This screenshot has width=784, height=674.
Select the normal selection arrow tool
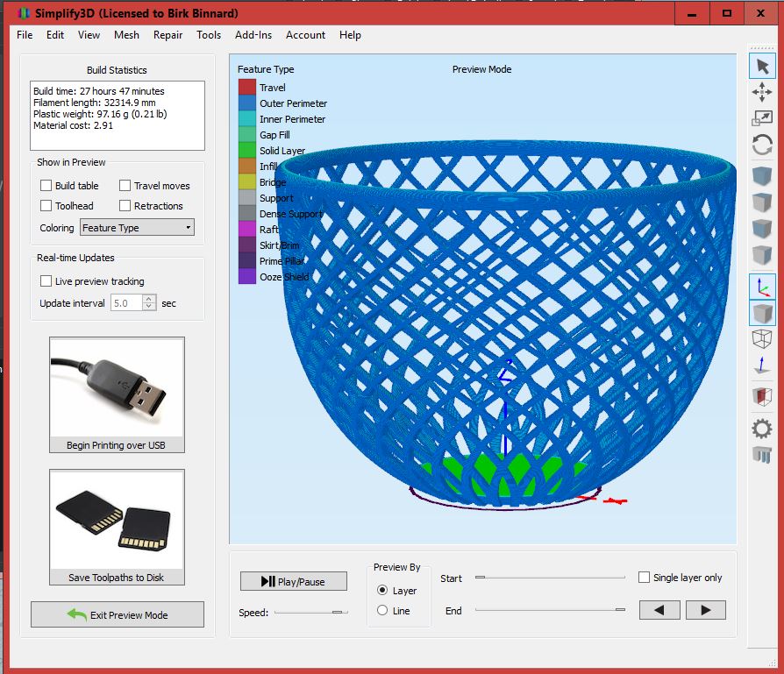pos(762,67)
